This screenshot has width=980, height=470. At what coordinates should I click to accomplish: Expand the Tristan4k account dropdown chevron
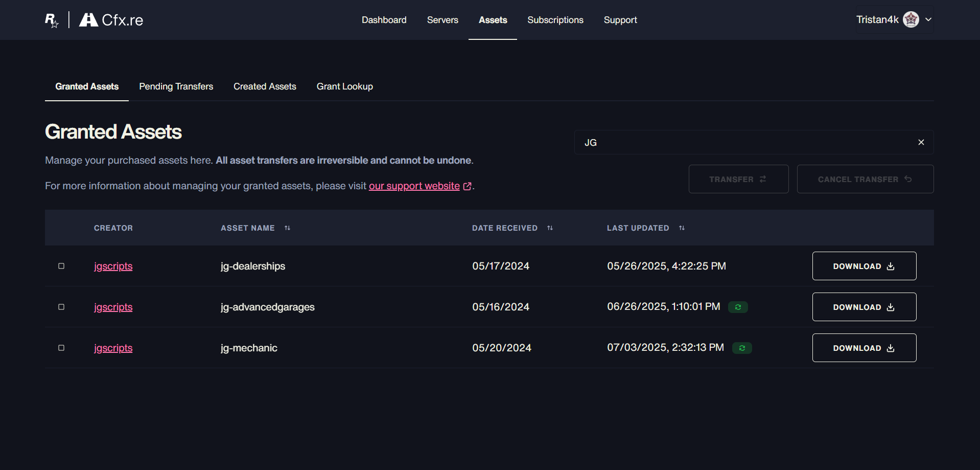pyautogui.click(x=928, y=19)
